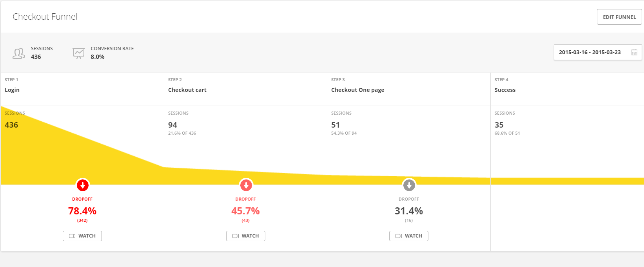The image size is (644, 267).
Task: Watch recordings for Checkout cart dropoff
Action: pyautogui.click(x=246, y=236)
